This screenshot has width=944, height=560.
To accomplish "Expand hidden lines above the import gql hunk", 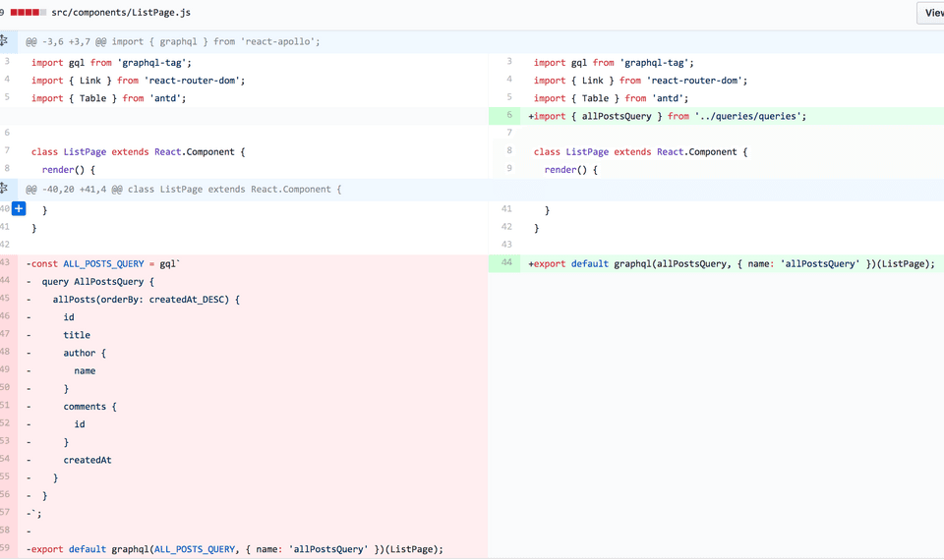I will point(4,41).
